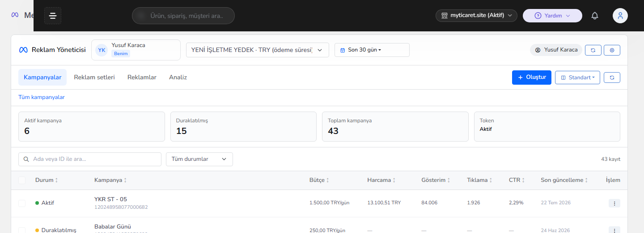This screenshot has width=644, height=233.
Task: Click the Duraklatılmış status of Babalar Günü
Action: pos(56,230)
